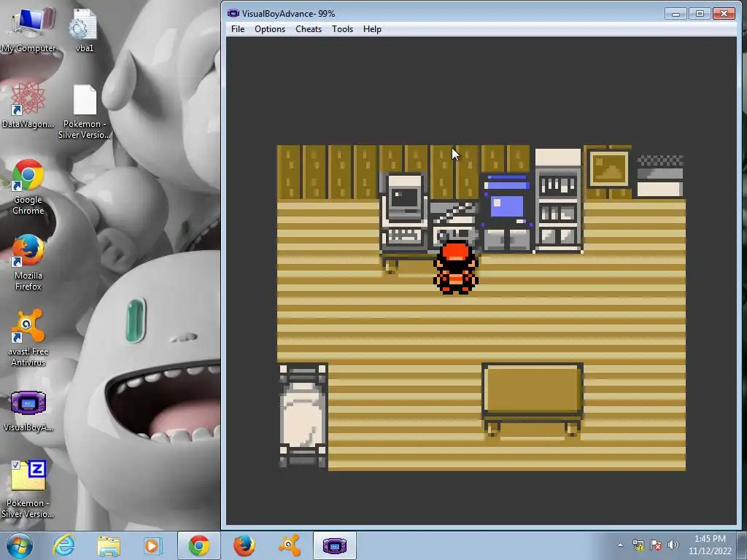The height and width of the screenshot is (560, 747).
Task: Launch Internet Explorer from the taskbar
Action: pos(64,545)
